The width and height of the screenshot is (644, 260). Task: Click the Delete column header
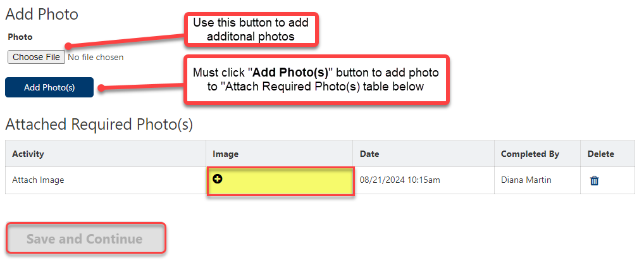tap(600, 154)
